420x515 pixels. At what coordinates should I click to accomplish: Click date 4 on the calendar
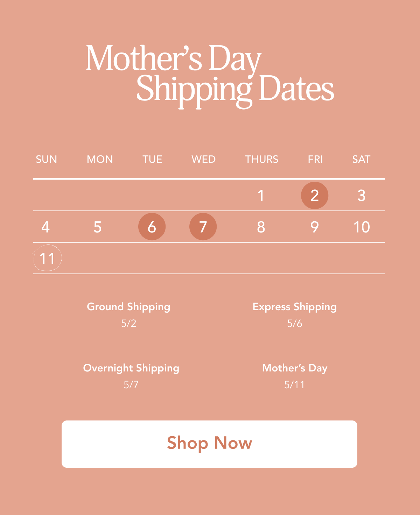[x=45, y=227]
